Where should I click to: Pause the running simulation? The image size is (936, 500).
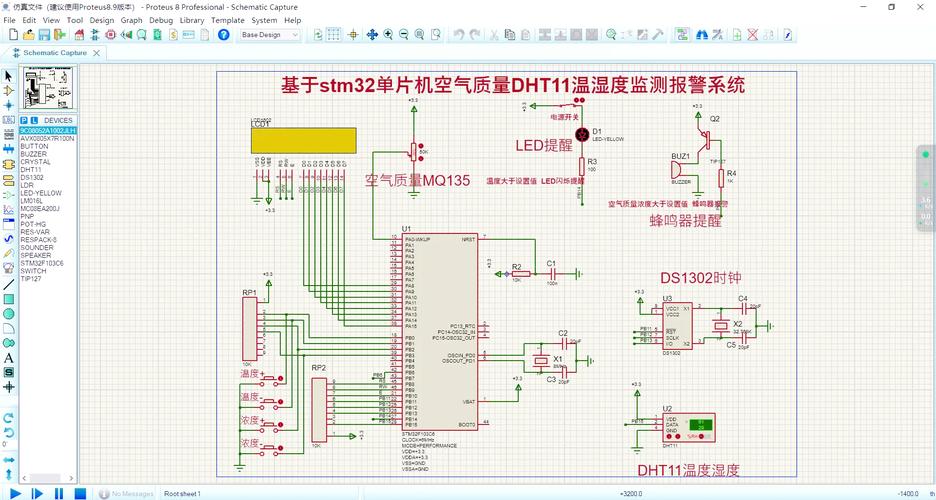[58, 493]
